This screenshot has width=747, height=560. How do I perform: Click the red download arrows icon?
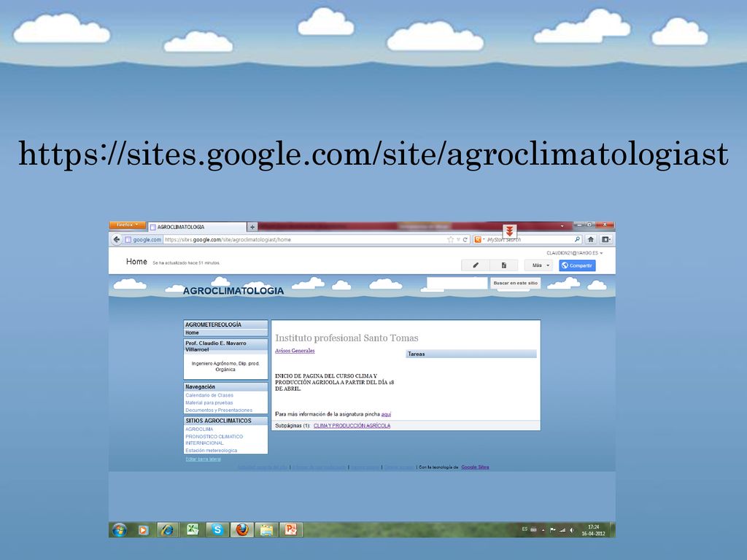(x=509, y=231)
